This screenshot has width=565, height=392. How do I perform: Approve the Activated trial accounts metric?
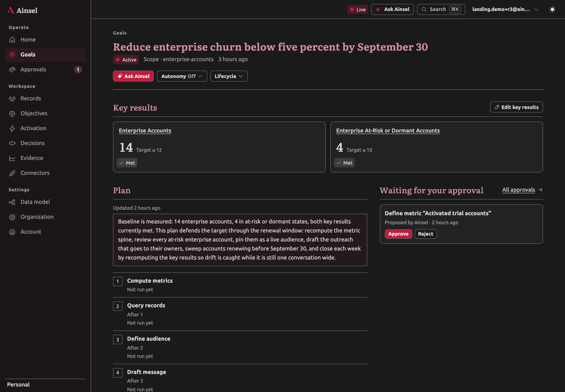pyautogui.click(x=398, y=234)
